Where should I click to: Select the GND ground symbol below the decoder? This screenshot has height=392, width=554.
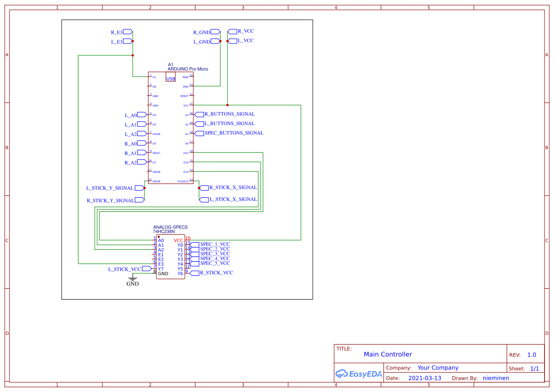[x=132, y=279]
